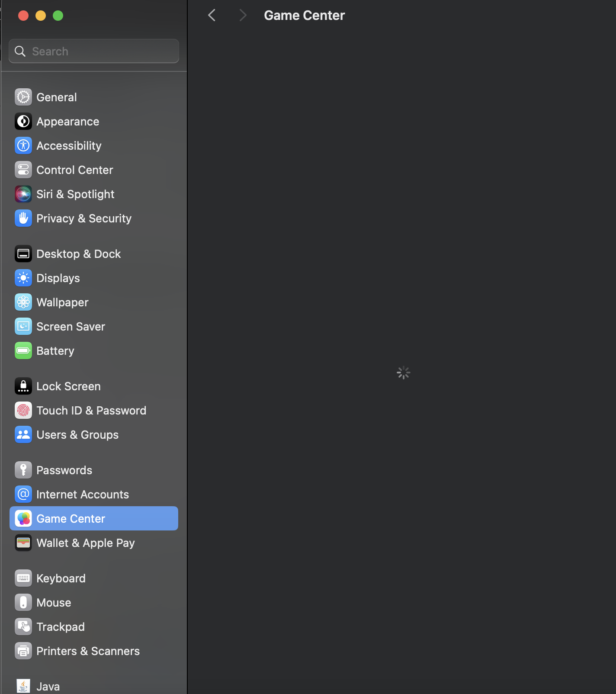The height and width of the screenshot is (694, 616).
Task: Click the Mouse icon in sidebar
Action: (23, 603)
